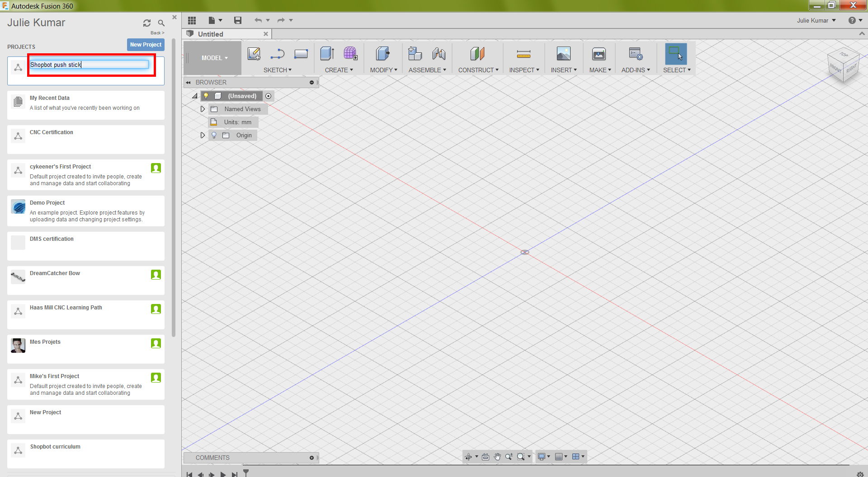The height and width of the screenshot is (477, 868).
Task: Select the Extrude tool
Action: [327, 54]
